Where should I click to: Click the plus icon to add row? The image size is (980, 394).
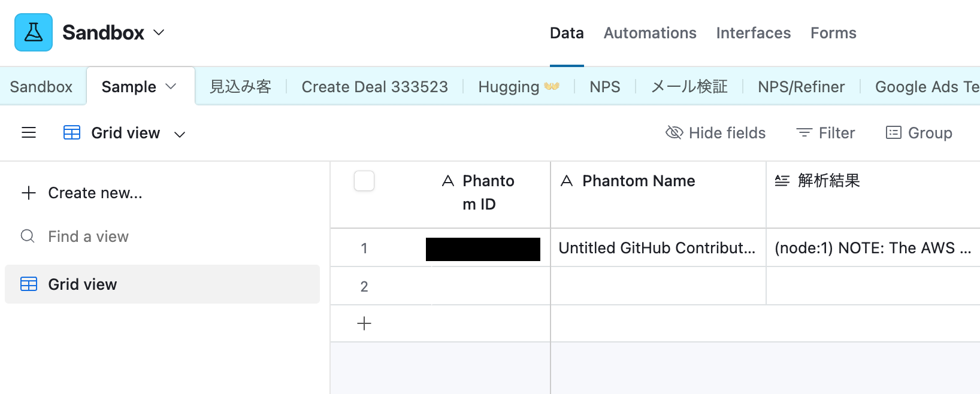coord(364,324)
